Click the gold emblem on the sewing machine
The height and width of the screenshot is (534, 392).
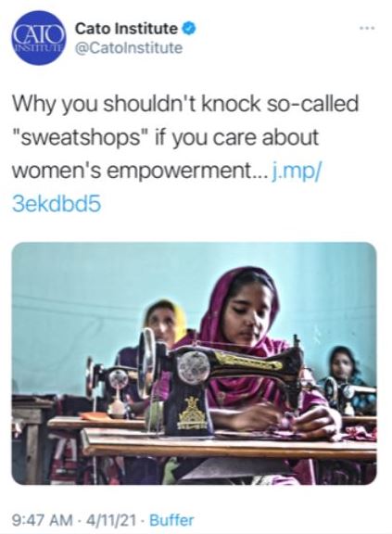pyautogui.click(x=193, y=413)
